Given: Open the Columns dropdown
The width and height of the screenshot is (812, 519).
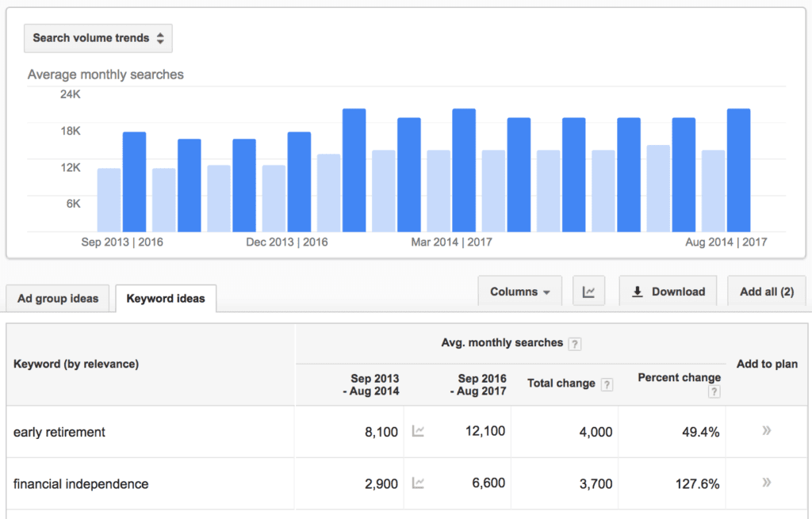Looking at the screenshot, I should tap(519, 291).
